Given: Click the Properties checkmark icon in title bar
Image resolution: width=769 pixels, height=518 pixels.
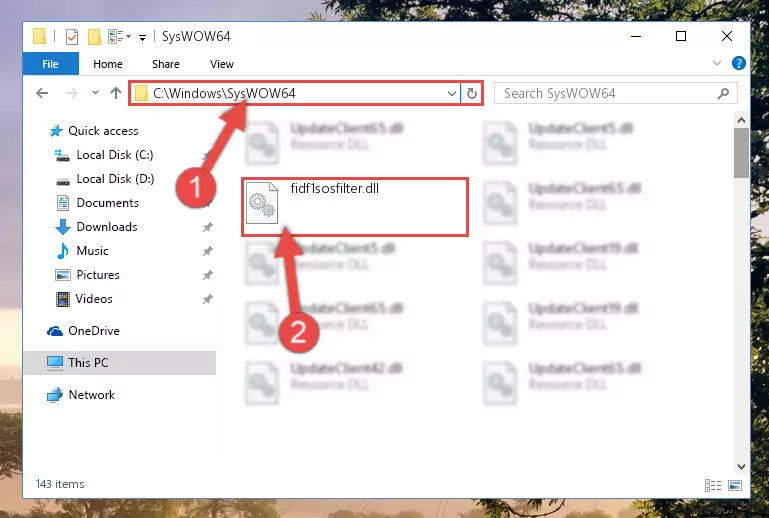Looking at the screenshot, I should 72,37.
